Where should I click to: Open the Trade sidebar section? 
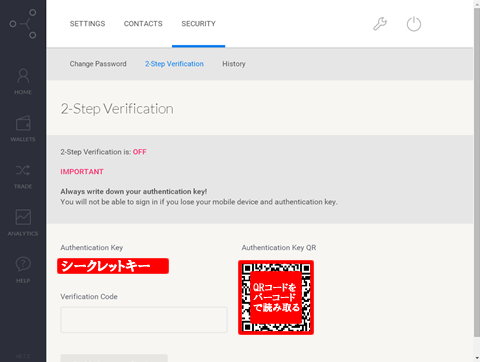click(23, 177)
